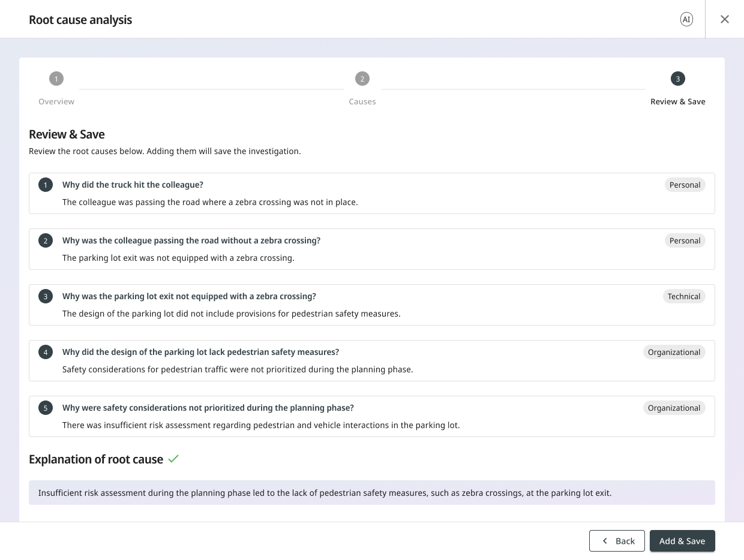Close the Root cause analysis dialog

[x=725, y=19]
